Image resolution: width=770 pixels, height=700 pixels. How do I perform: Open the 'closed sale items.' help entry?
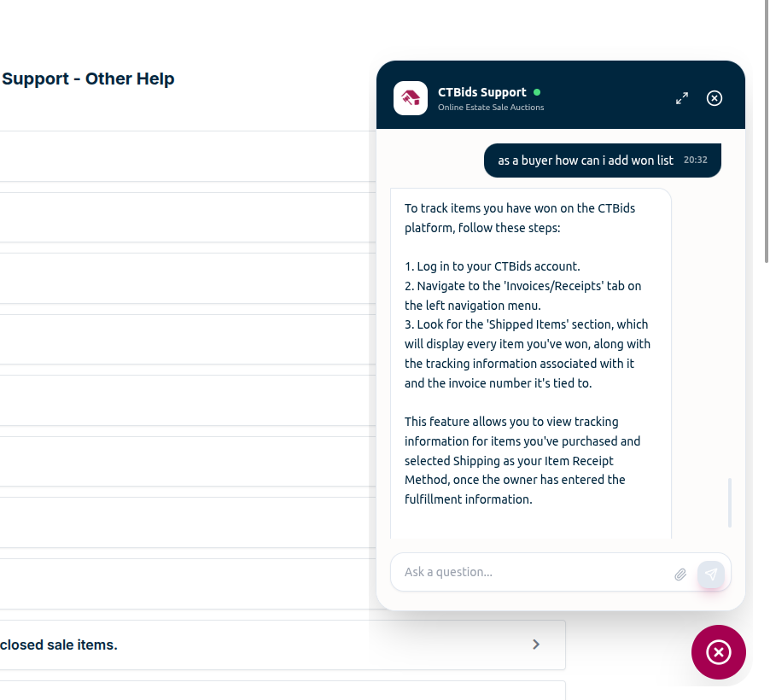pyautogui.click(x=283, y=645)
